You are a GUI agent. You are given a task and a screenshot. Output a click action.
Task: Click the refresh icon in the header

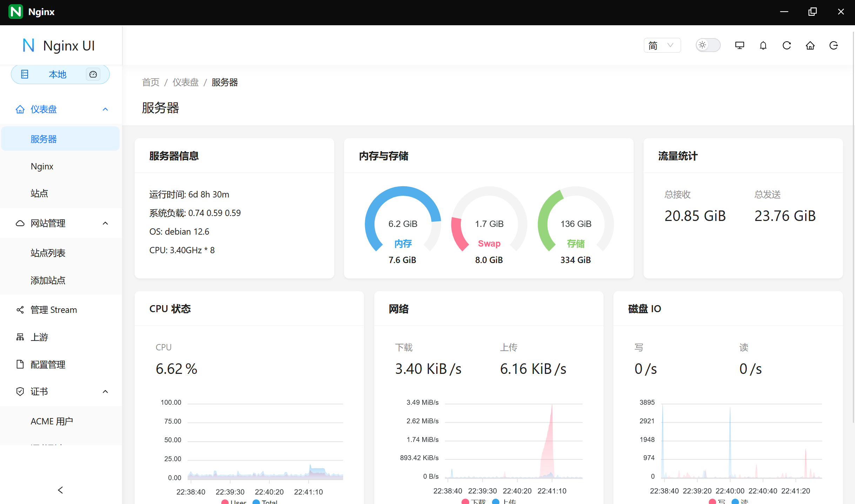tap(786, 45)
